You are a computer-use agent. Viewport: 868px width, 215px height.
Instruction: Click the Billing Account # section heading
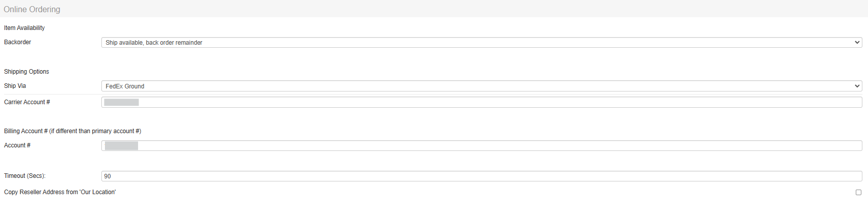72,131
